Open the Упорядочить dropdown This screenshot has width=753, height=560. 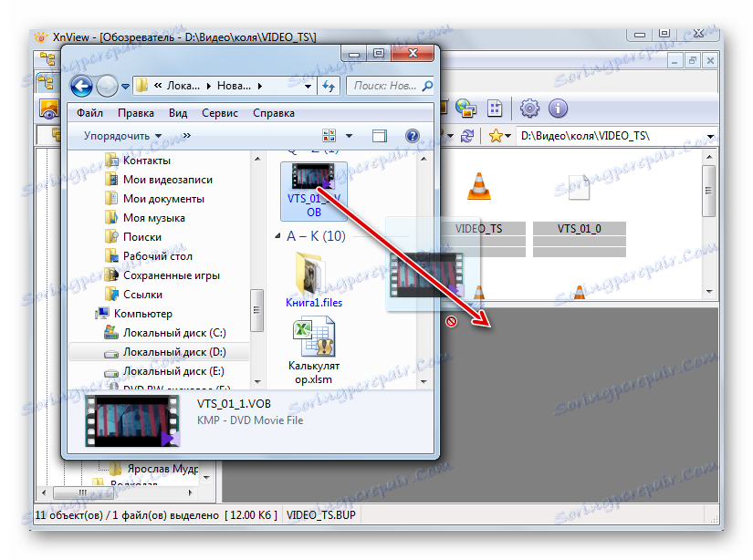click(x=122, y=136)
